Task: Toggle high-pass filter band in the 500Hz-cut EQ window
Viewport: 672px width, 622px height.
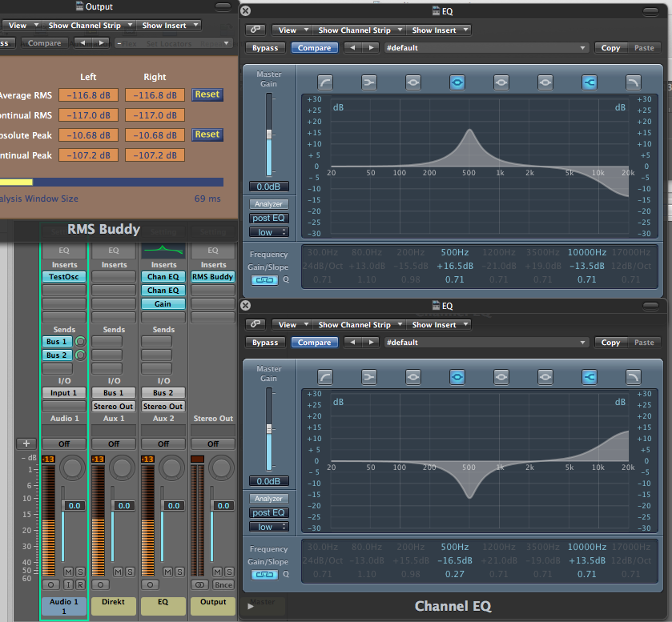Action: coord(325,377)
